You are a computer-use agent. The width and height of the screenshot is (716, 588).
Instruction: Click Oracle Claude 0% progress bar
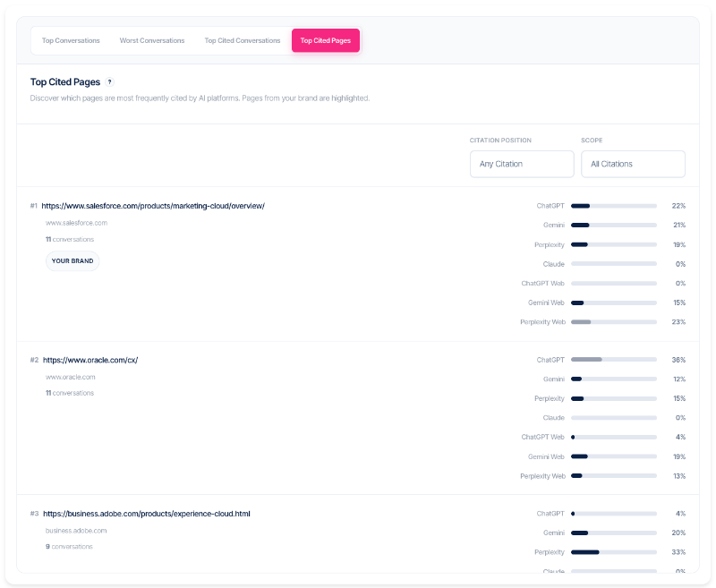(x=614, y=418)
